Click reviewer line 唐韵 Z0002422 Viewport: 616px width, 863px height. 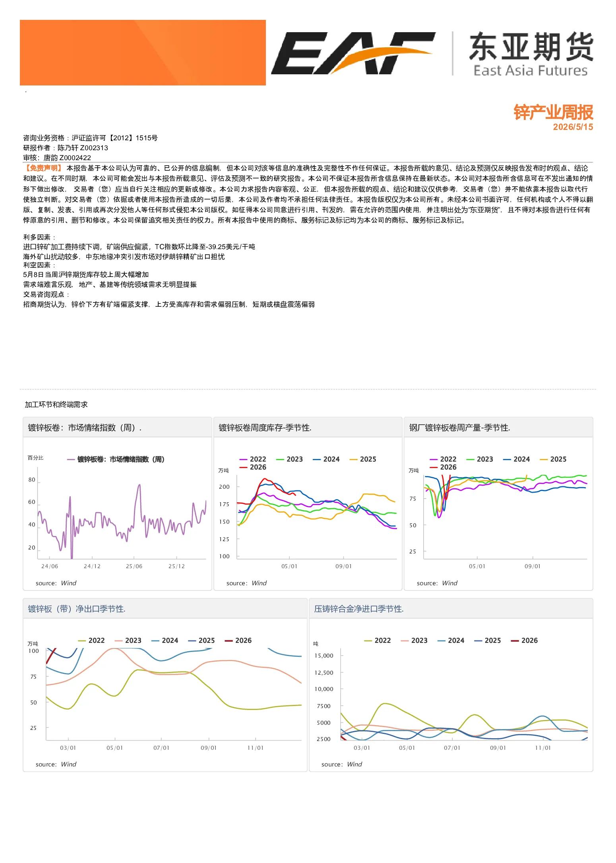tap(57, 158)
